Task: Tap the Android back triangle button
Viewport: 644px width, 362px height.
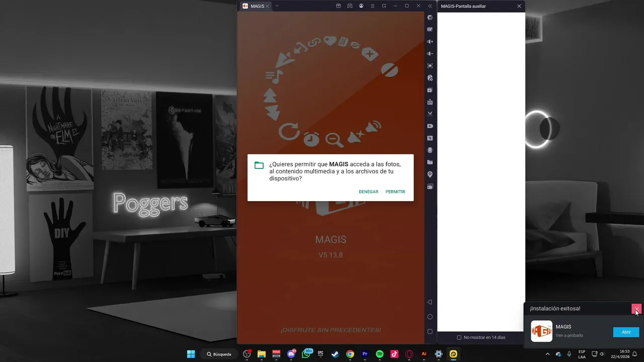Action: click(430, 302)
